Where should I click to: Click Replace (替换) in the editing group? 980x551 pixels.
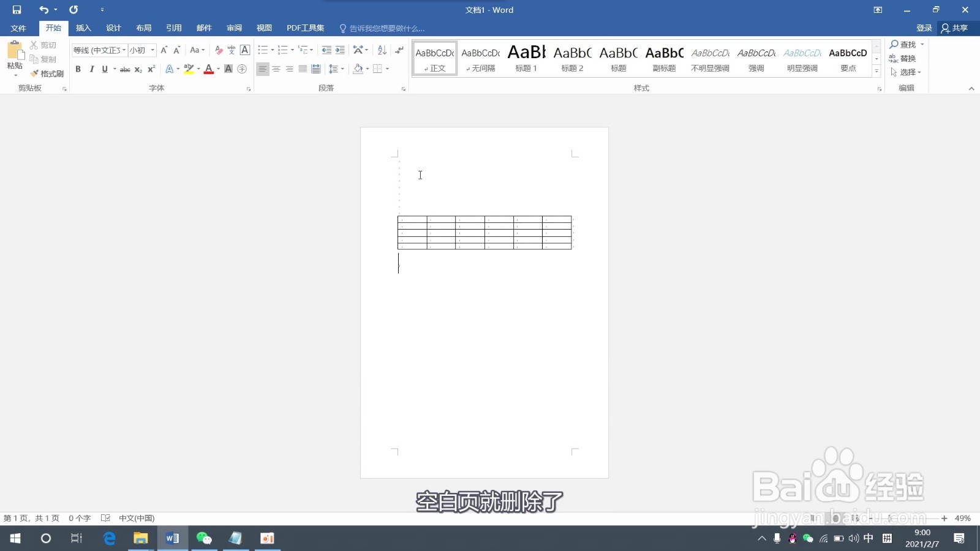(903, 59)
